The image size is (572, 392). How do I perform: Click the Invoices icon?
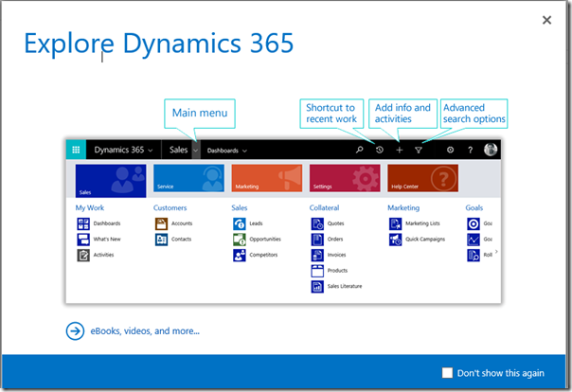pyautogui.click(x=317, y=255)
